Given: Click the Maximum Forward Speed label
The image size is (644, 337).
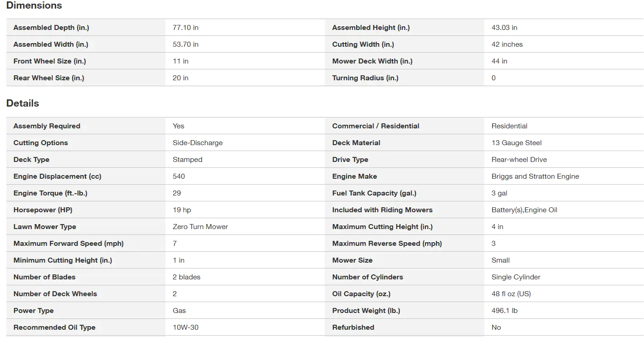Looking at the screenshot, I should tap(68, 244).
